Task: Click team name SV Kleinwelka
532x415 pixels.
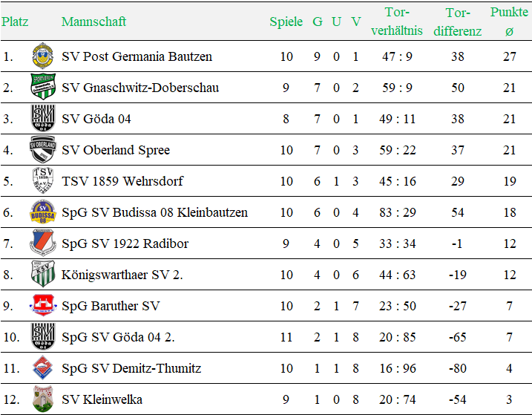Action: coord(102,399)
